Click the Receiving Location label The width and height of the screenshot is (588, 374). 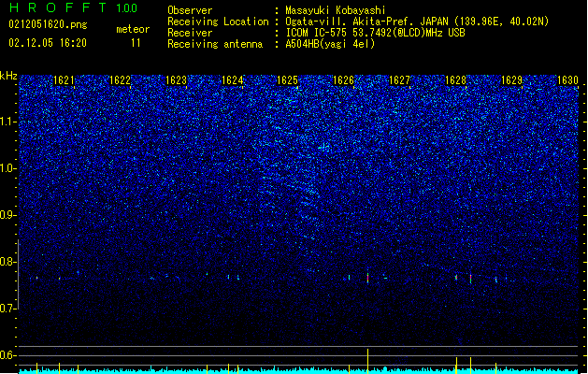218,22
